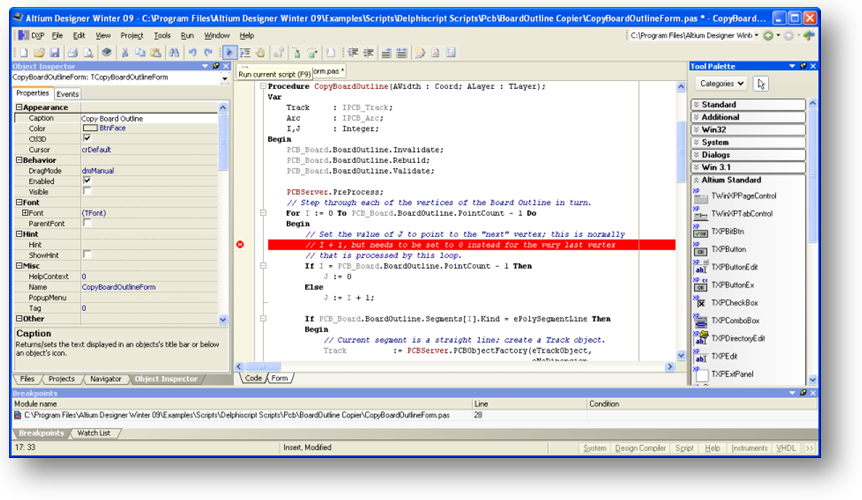Click the Home navigation icon

(808, 35)
